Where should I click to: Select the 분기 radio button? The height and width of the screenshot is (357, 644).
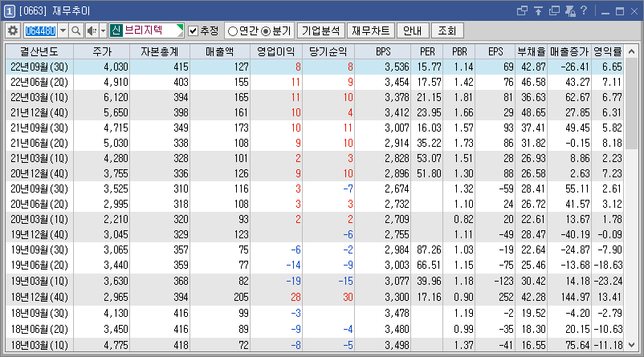(266, 30)
